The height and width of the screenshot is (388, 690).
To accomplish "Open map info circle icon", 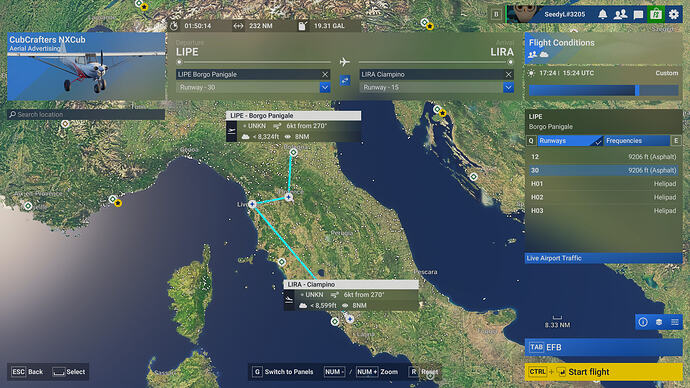I will click(643, 322).
